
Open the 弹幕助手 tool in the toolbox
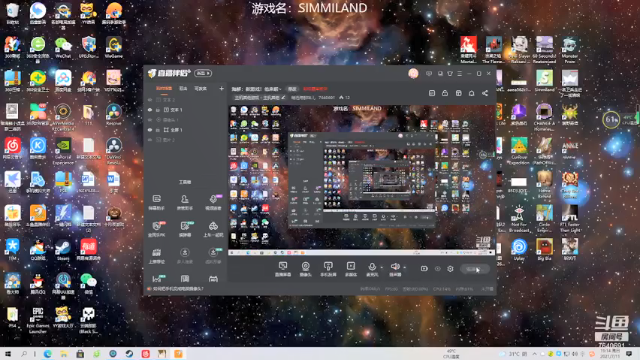click(x=157, y=202)
